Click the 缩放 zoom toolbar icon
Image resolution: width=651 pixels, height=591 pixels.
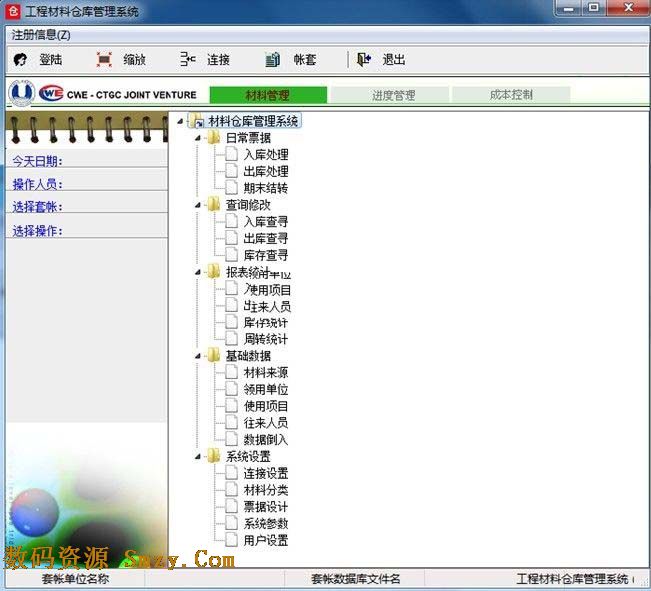(x=104, y=59)
